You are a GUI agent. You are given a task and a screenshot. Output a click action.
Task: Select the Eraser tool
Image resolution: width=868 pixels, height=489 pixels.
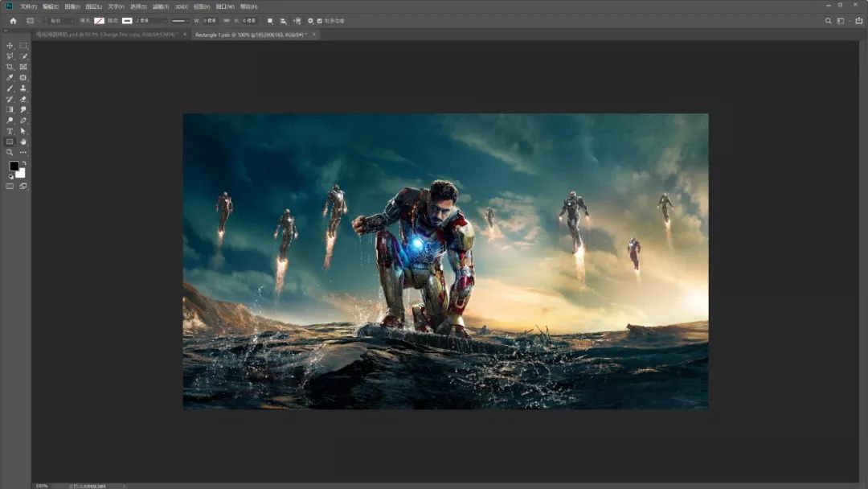coord(23,99)
